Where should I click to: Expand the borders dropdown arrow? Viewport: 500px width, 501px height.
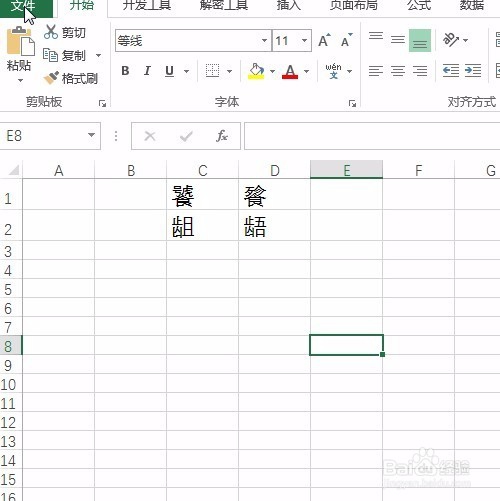pyautogui.click(x=229, y=71)
